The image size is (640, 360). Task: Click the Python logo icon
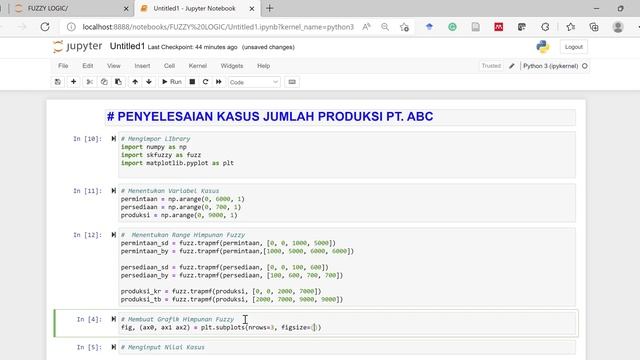pos(542,47)
